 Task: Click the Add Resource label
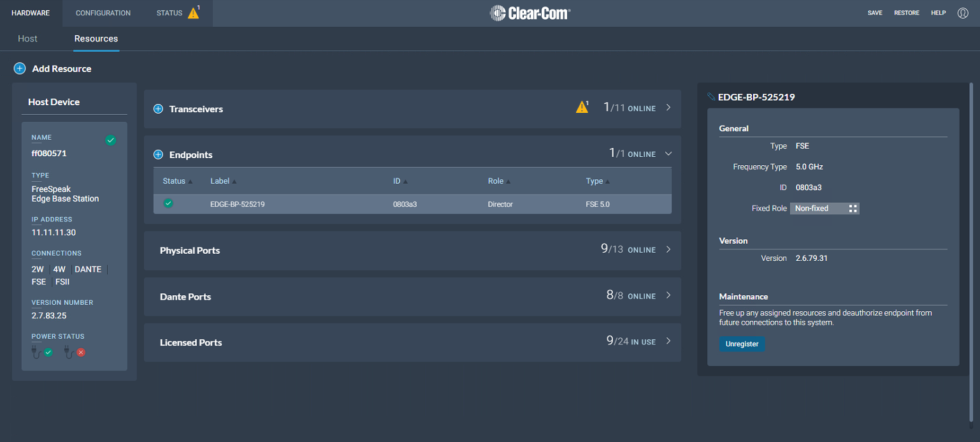(x=62, y=68)
